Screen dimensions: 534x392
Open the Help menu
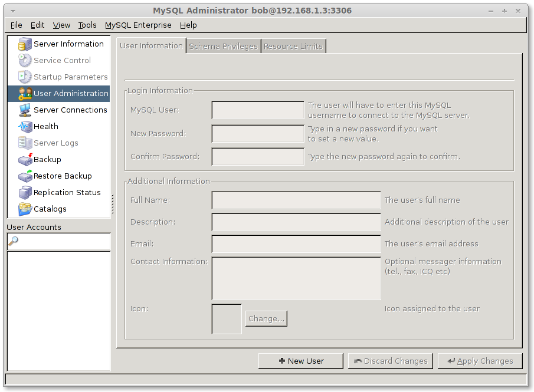[188, 25]
